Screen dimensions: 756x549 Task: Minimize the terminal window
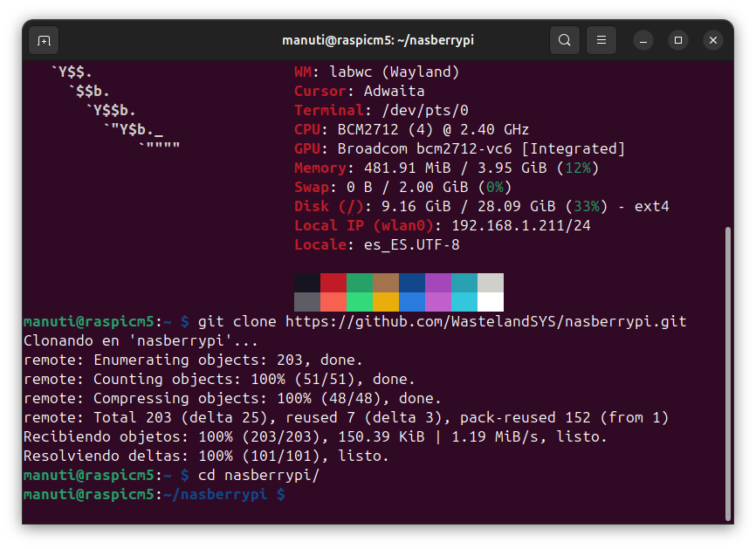coord(643,40)
